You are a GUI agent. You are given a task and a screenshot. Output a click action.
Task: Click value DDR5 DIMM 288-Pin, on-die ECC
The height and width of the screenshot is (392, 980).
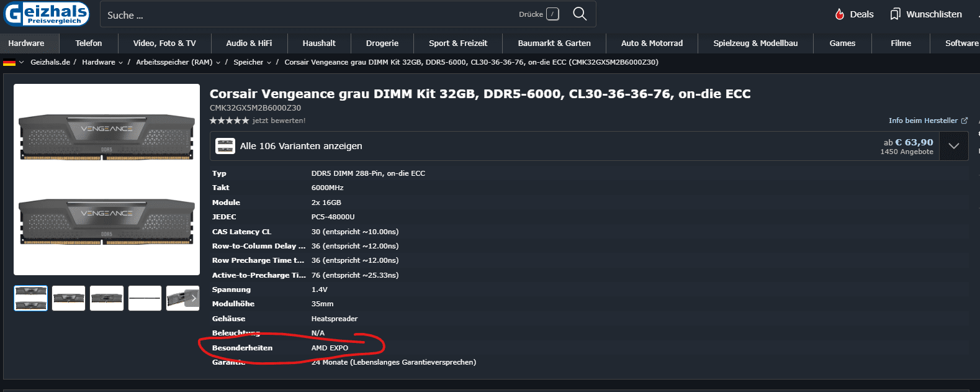(x=368, y=173)
